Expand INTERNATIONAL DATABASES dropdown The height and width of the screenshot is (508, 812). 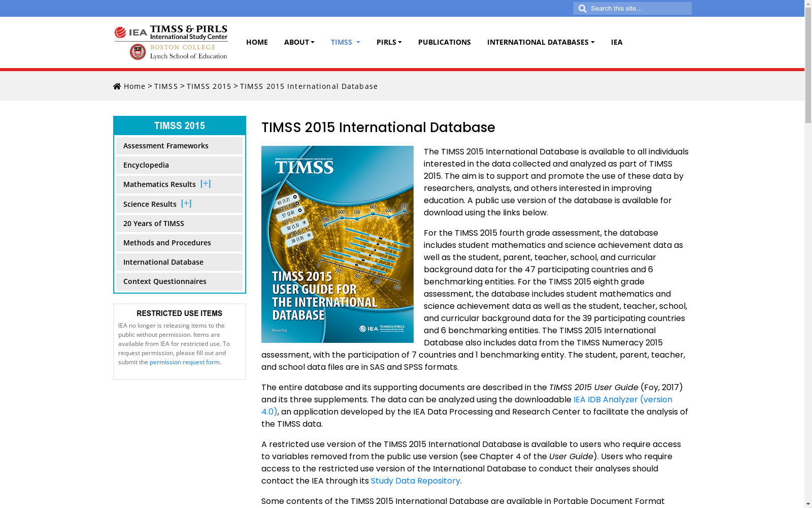coord(541,42)
